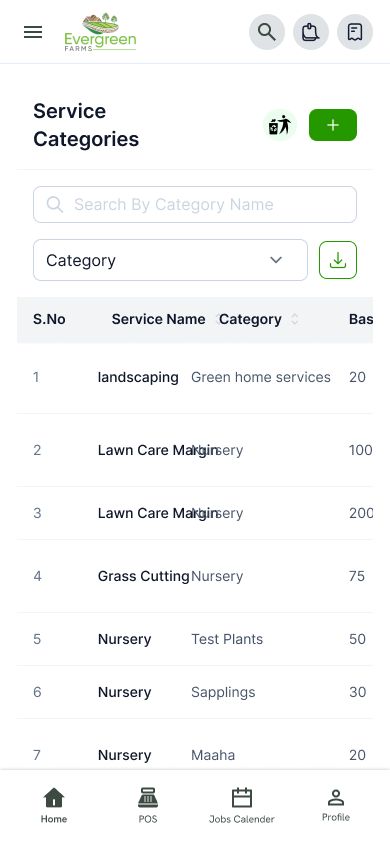Click the Service Name column header
This screenshot has width=390, height=844.
tap(158, 319)
